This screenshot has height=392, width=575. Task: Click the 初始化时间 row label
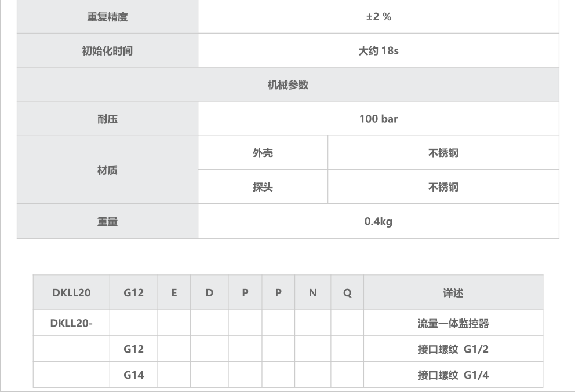pos(107,51)
